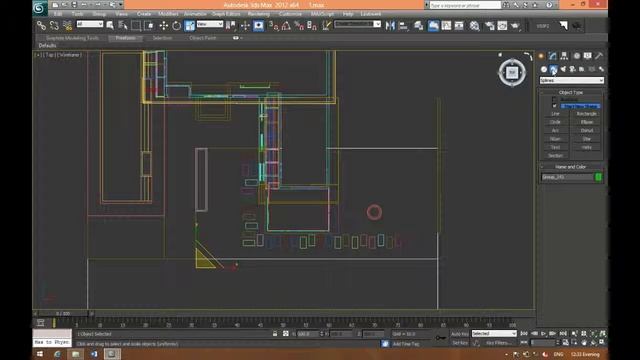Click the Rectangular Selection Region icon
The image size is (640, 360).
pyautogui.click(x=136, y=25)
